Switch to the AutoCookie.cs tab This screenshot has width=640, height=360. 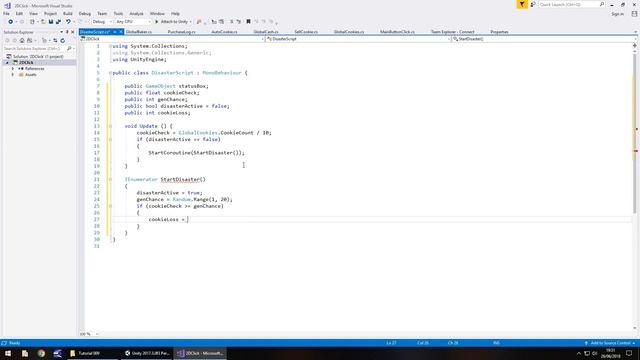pos(224,32)
